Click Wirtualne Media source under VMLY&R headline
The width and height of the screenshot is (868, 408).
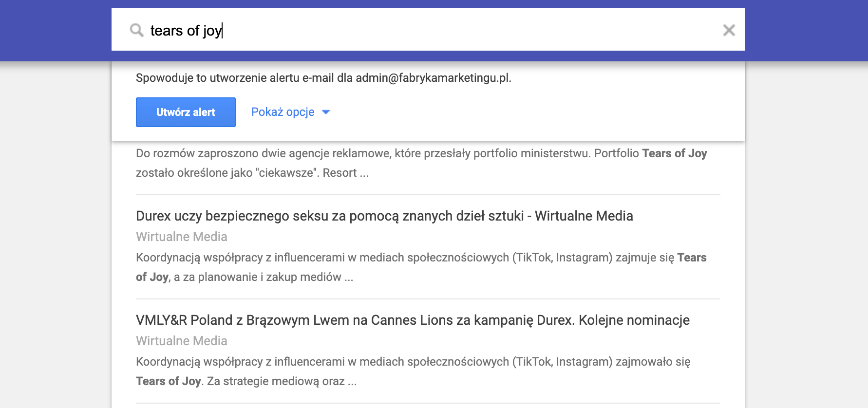(182, 341)
